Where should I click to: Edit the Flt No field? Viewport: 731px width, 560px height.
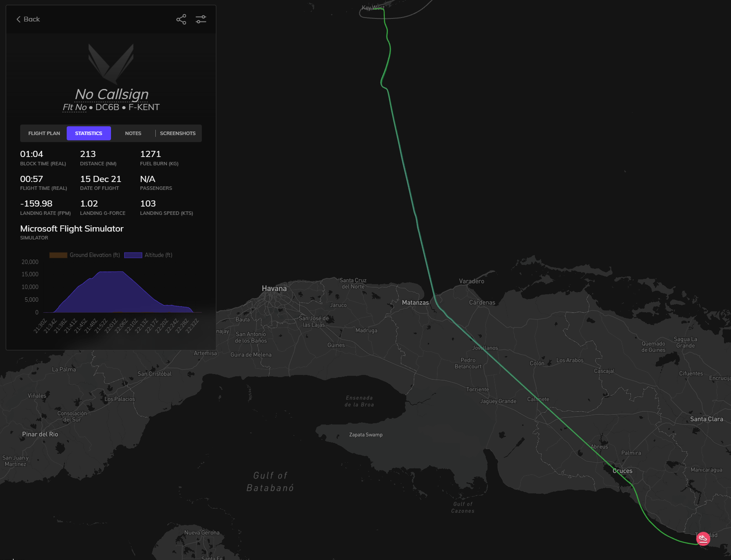click(x=75, y=107)
